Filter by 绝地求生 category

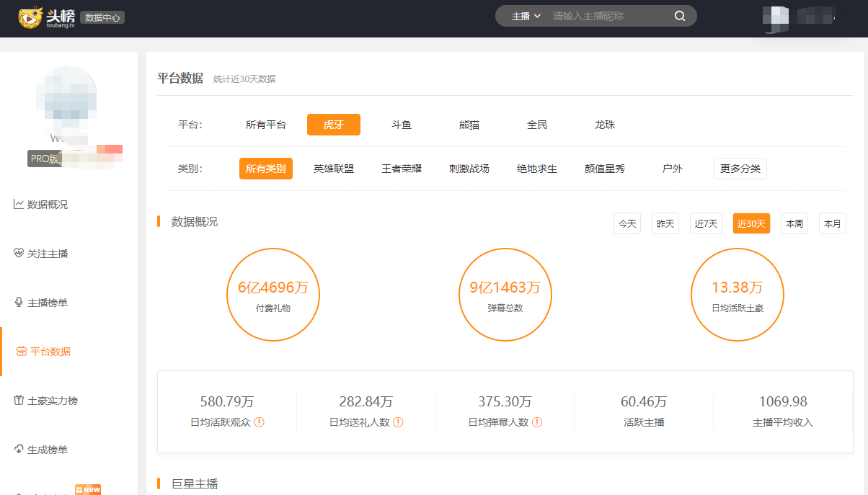537,169
